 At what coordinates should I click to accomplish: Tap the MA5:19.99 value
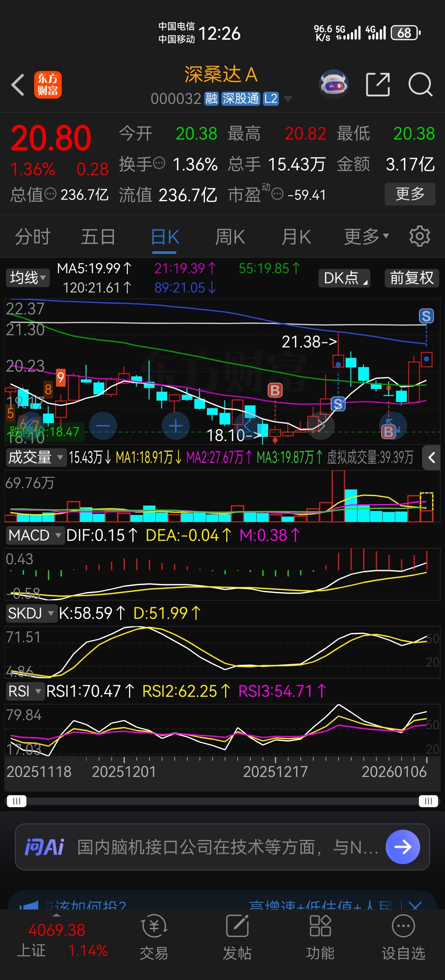tap(94, 269)
